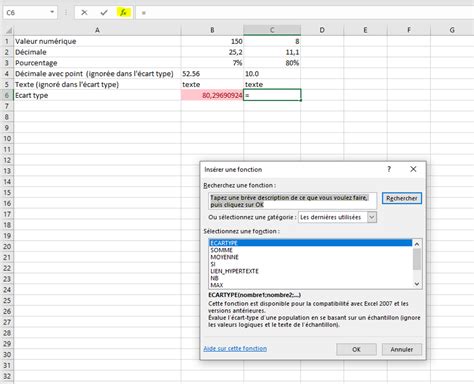This screenshot has height=384, width=474.
Task: Click the function search description box
Action: (x=292, y=201)
